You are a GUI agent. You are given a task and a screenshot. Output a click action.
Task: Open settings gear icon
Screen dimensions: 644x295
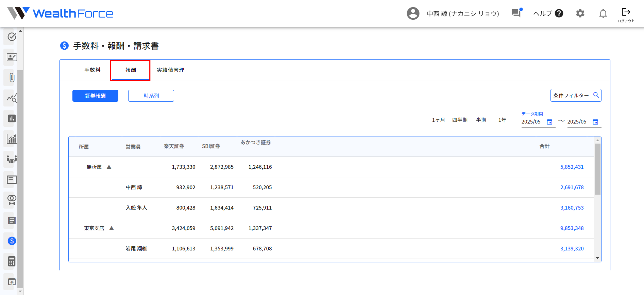point(580,13)
